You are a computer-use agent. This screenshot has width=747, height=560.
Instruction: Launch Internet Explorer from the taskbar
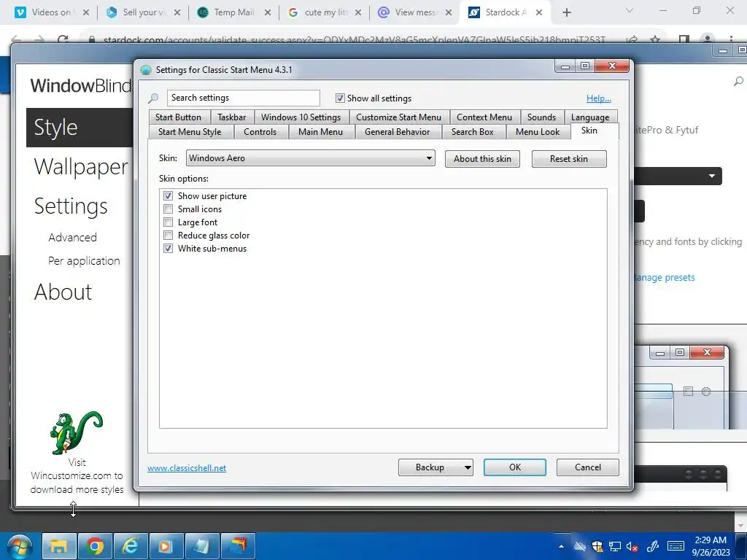(130, 546)
